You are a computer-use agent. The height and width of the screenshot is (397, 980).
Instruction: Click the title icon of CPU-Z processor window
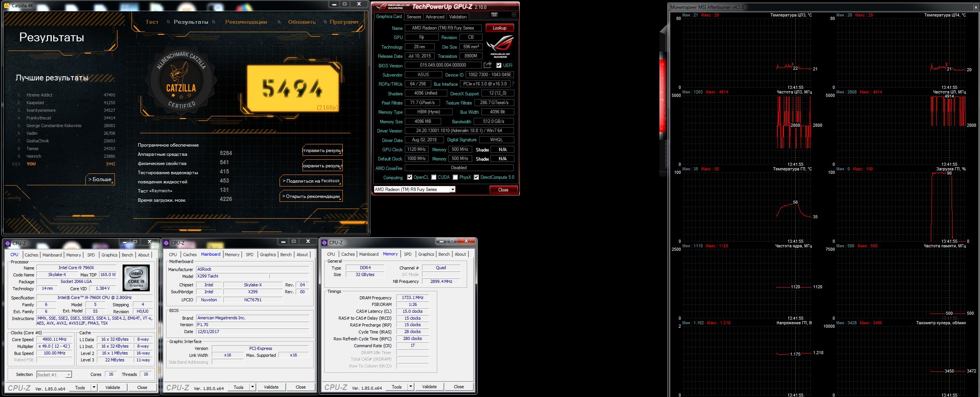(x=8, y=243)
